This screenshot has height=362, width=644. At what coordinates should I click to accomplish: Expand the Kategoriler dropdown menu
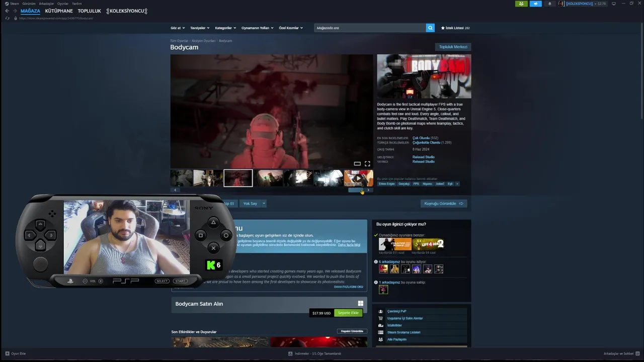click(x=225, y=28)
